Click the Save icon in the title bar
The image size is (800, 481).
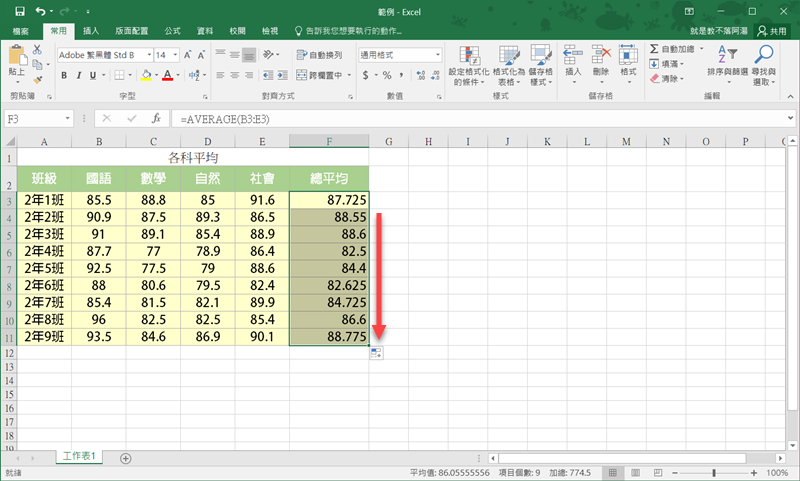coord(19,10)
